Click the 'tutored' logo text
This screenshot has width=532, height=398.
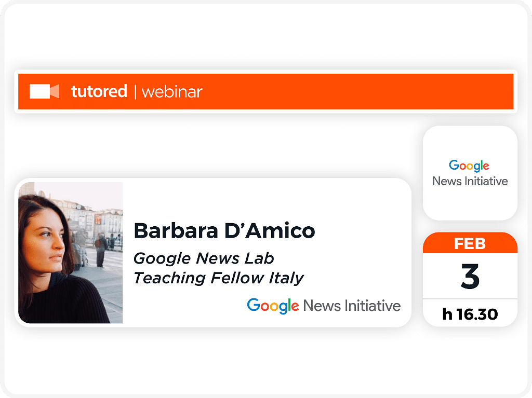tap(99, 91)
